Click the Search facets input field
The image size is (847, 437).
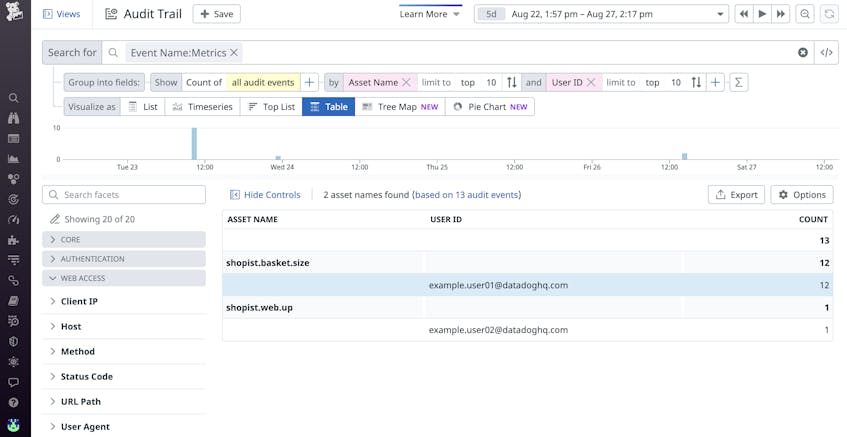124,194
